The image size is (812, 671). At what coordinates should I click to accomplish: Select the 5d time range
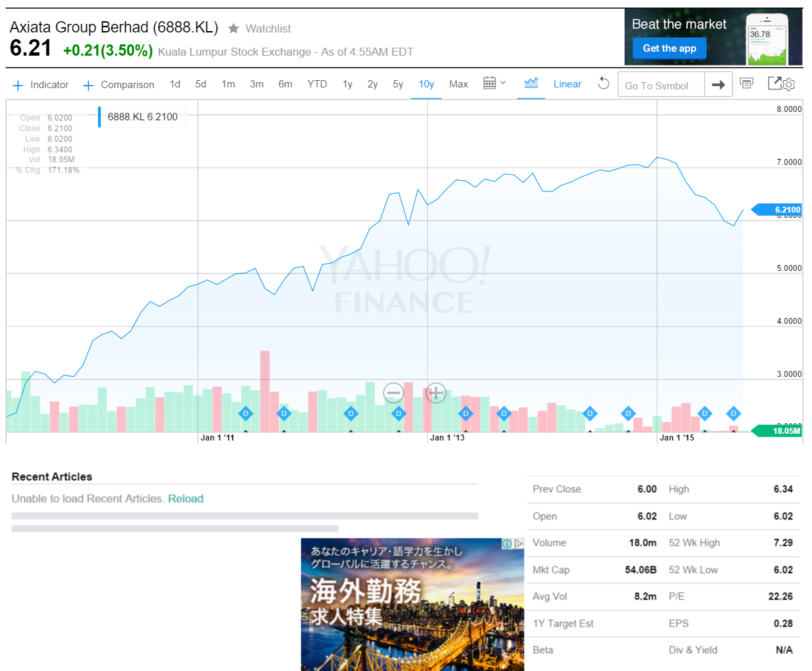tap(201, 84)
